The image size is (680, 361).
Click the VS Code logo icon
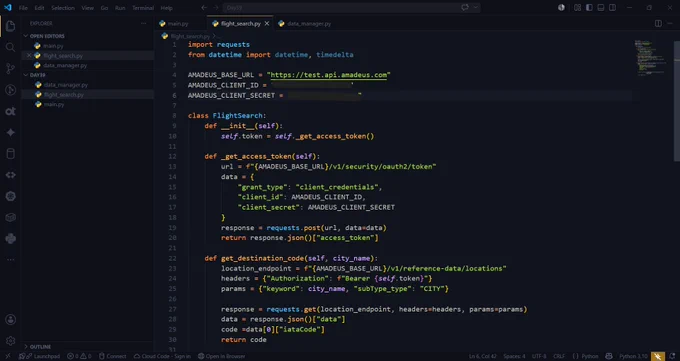pyautogui.click(x=8, y=8)
